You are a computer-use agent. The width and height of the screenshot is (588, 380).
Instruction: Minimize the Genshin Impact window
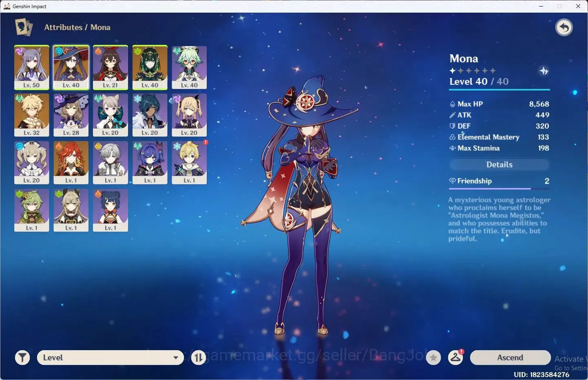pyautogui.click(x=541, y=6)
